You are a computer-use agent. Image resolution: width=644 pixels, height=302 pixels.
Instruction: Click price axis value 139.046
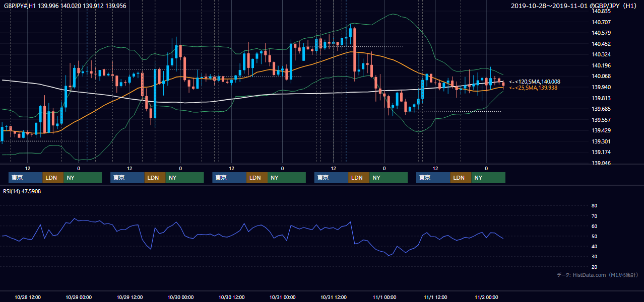(x=602, y=163)
